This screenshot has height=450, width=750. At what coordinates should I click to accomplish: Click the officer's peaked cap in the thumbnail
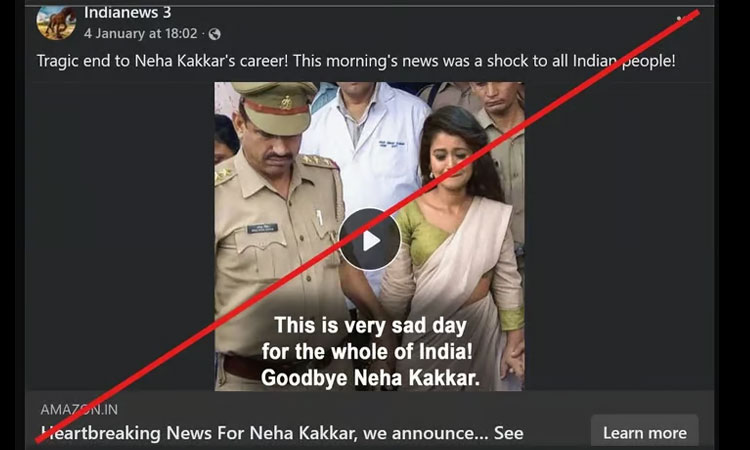[x=276, y=106]
